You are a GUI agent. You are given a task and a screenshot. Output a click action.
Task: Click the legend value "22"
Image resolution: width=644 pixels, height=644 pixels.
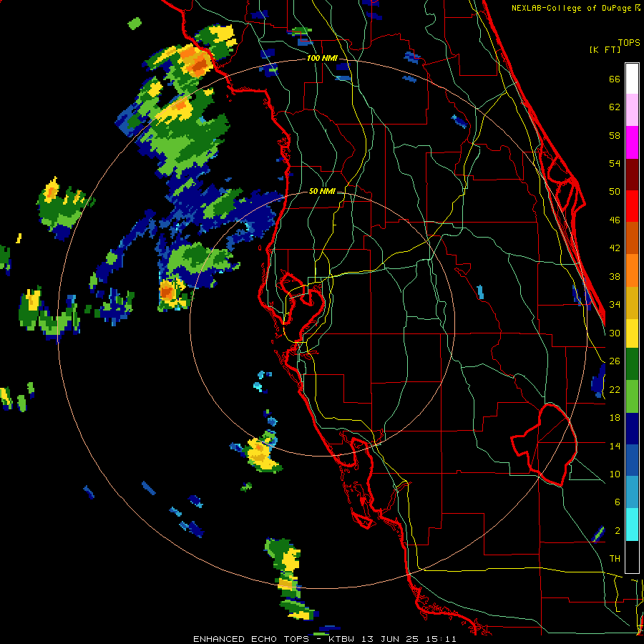[x=615, y=390]
